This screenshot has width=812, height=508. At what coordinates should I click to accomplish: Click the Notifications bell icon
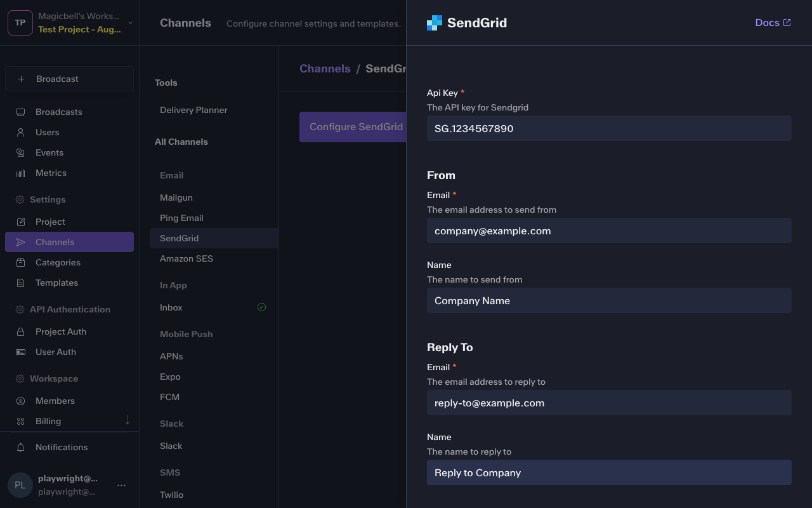pos(20,447)
